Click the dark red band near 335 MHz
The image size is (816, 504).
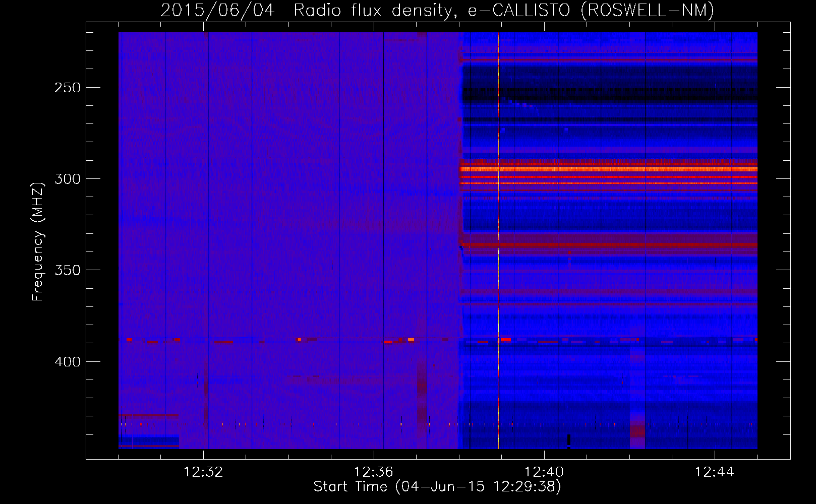pos(609,245)
